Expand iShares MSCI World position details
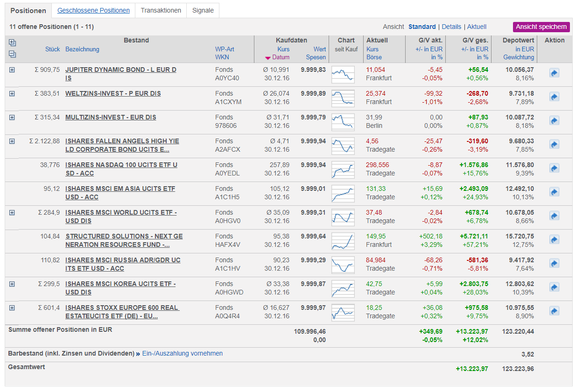 point(12,212)
